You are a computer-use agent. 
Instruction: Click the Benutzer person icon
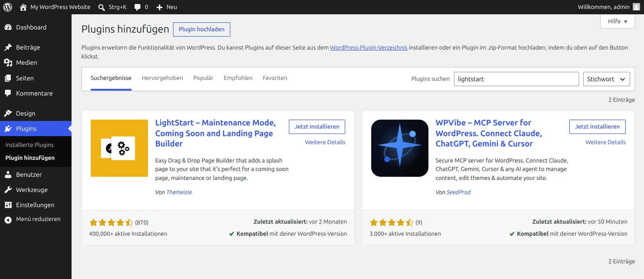click(x=8, y=174)
